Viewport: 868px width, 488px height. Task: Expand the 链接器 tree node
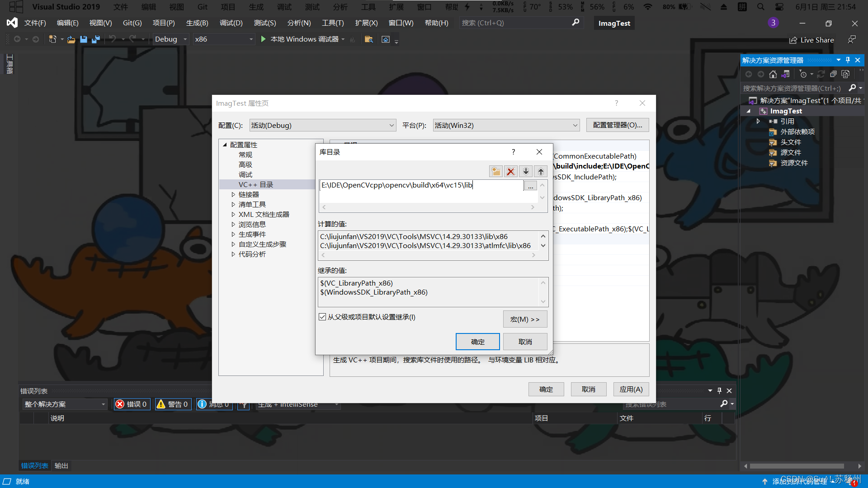click(233, 194)
